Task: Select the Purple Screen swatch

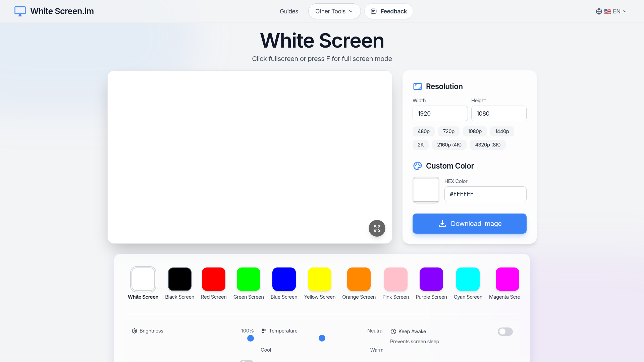Action: [431, 279]
